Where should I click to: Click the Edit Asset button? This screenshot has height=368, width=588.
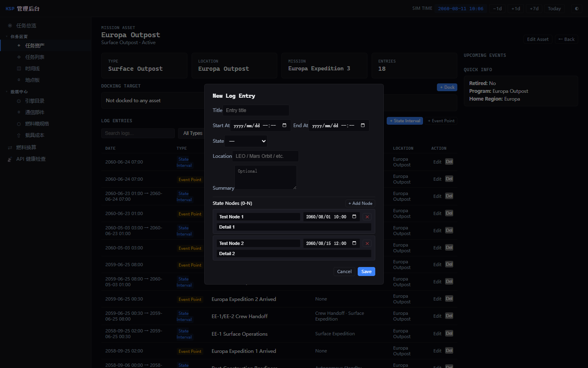tap(538, 39)
